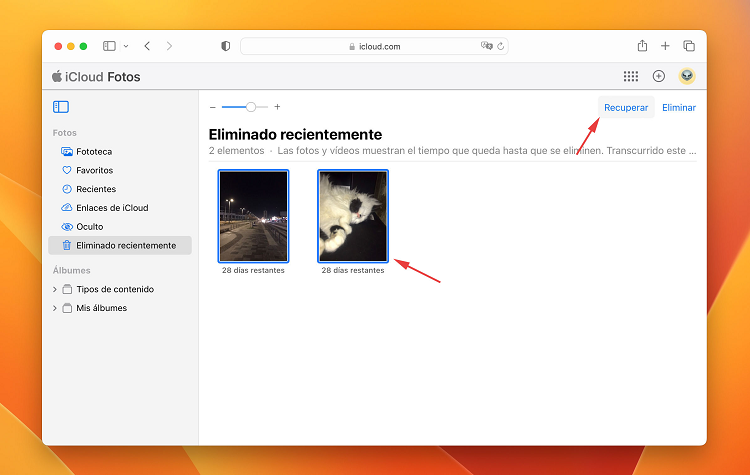Click the Safari share icon

(x=642, y=46)
